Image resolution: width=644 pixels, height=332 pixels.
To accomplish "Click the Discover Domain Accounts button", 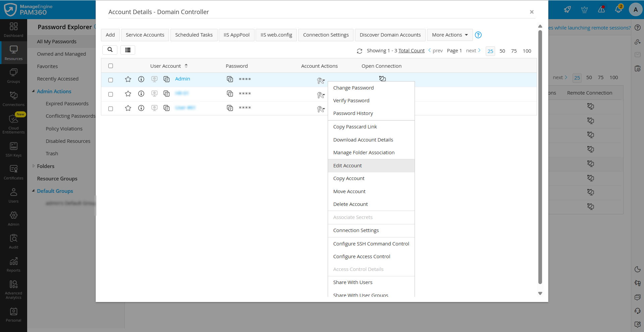I will pyautogui.click(x=390, y=35).
